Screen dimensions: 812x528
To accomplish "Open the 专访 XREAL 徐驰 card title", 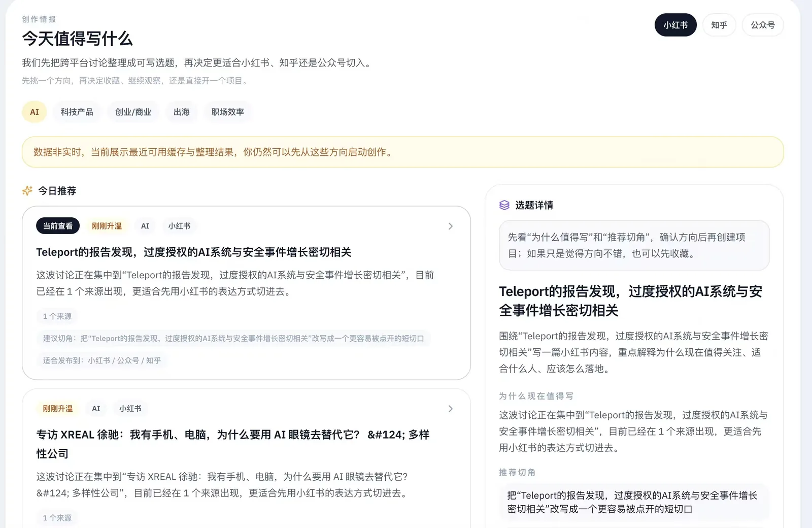I will pyautogui.click(x=233, y=444).
